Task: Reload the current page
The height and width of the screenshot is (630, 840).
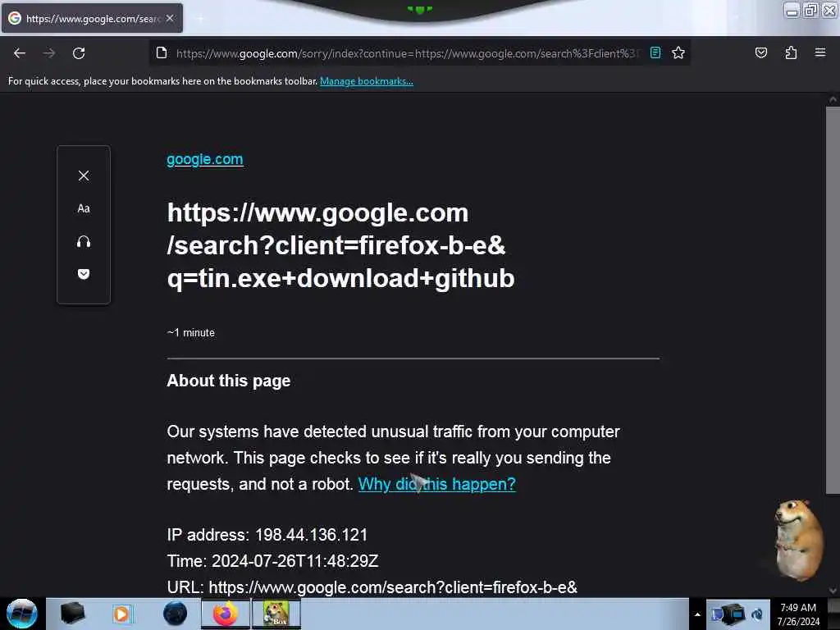Action: (x=79, y=53)
